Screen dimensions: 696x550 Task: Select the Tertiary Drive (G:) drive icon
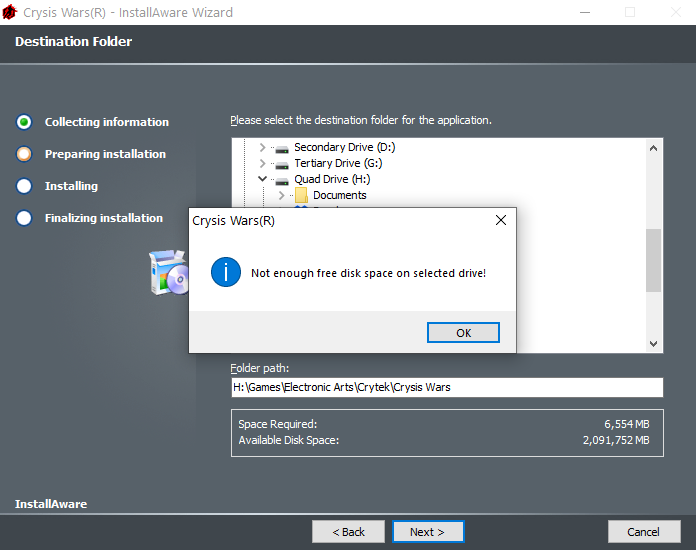(x=282, y=164)
